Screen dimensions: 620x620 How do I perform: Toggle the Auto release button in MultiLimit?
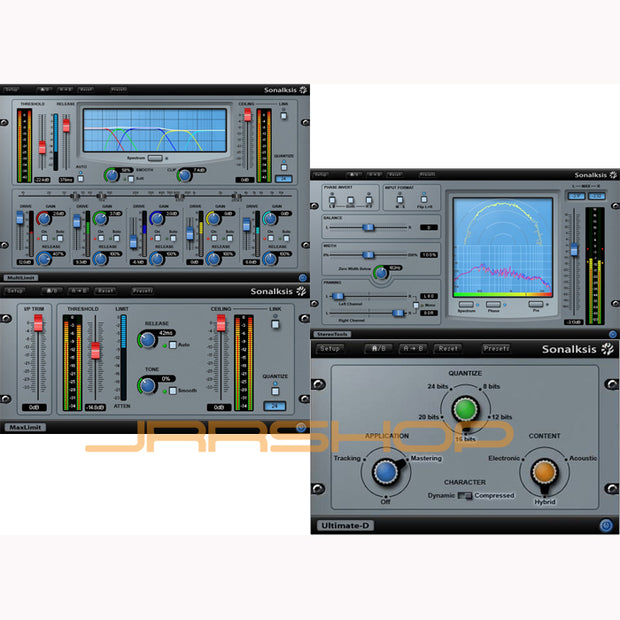click(x=81, y=178)
